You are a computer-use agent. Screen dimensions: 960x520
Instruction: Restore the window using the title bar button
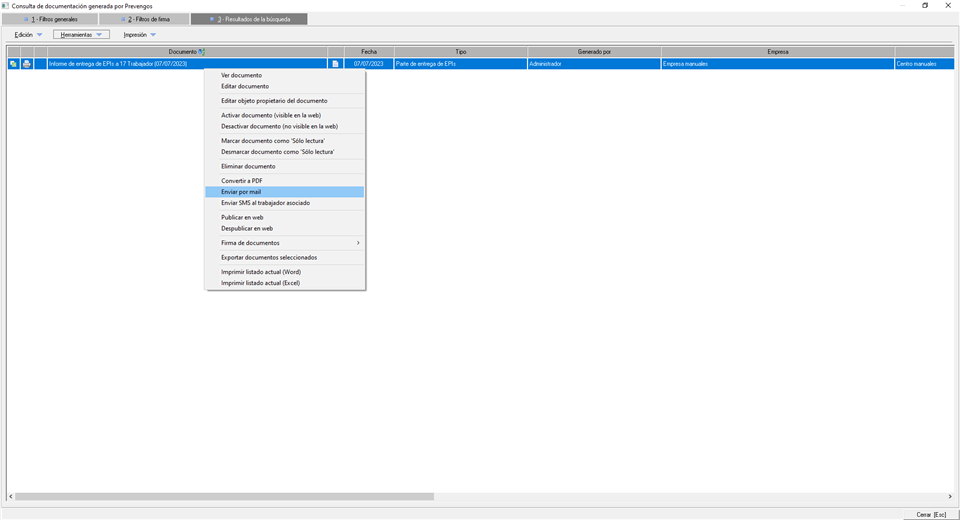point(925,6)
